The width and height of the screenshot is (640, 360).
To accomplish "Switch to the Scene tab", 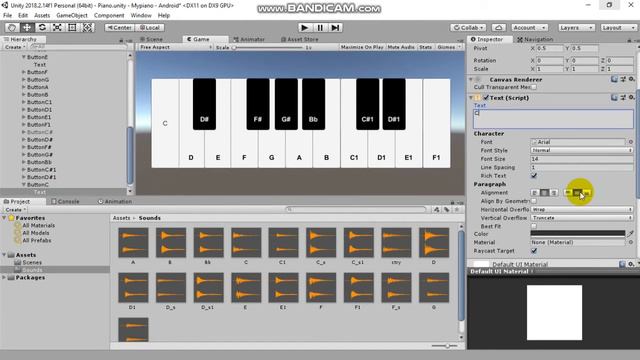I will pyautogui.click(x=151, y=39).
